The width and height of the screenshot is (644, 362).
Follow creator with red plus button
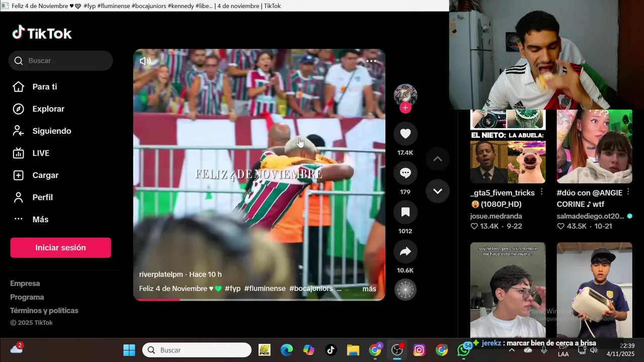[406, 108]
